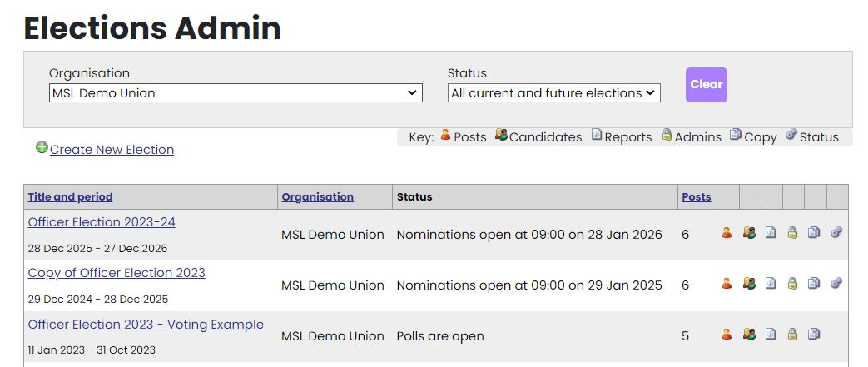Open Posts icon for Voting Example election
Screen dimensions: 868x367
click(727, 335)
